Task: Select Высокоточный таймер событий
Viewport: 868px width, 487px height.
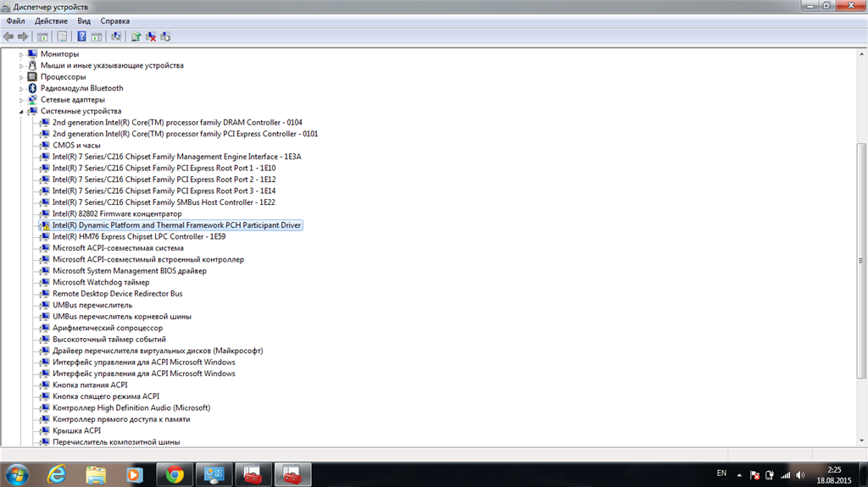Action: click(109, 340)
